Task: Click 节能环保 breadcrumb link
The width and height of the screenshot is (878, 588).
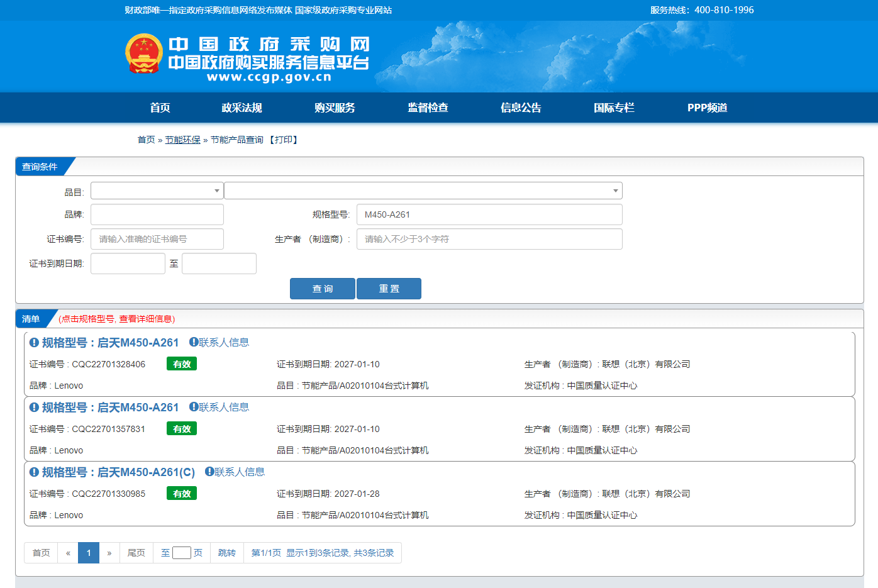Action: (182, 140)
